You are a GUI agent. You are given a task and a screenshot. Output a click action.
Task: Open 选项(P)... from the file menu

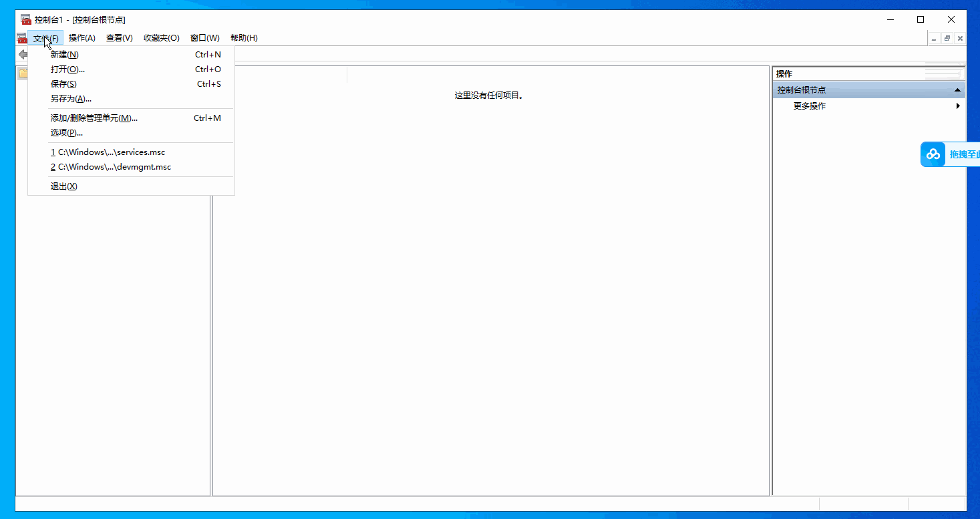coord(131,133)
